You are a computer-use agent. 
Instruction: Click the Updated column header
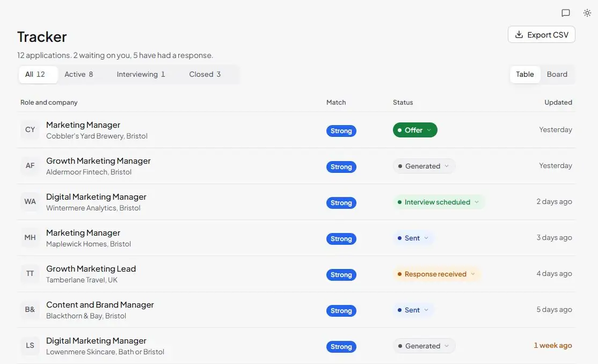[x=558, y=102]
